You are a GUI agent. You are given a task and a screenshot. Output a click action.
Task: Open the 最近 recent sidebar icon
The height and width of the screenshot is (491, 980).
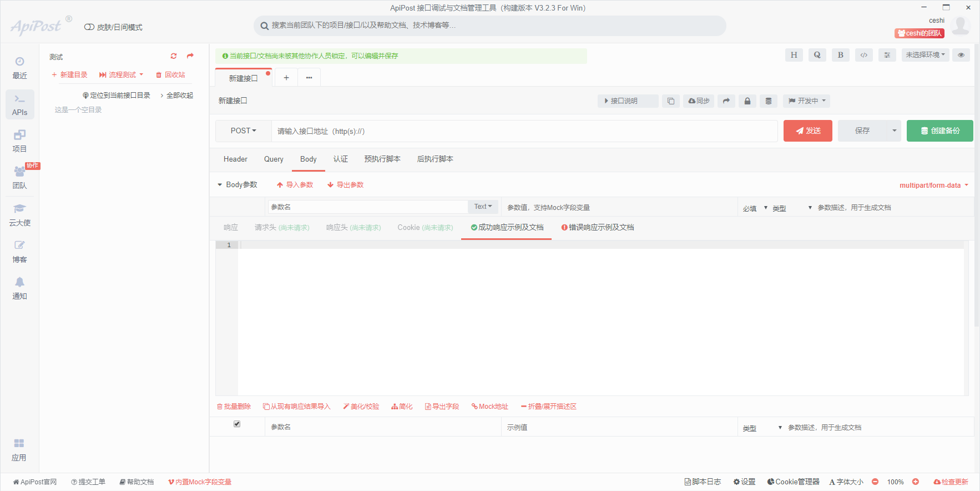click(x=19, y=68)
